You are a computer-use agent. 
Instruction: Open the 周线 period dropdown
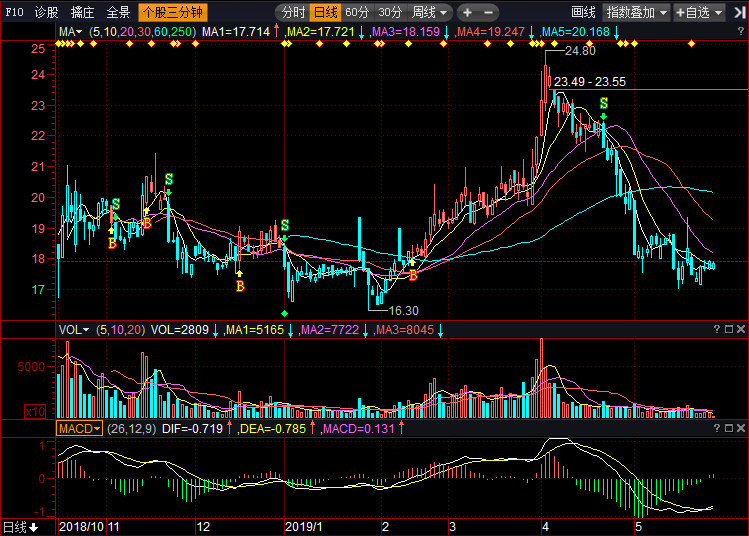pos(430,13)
